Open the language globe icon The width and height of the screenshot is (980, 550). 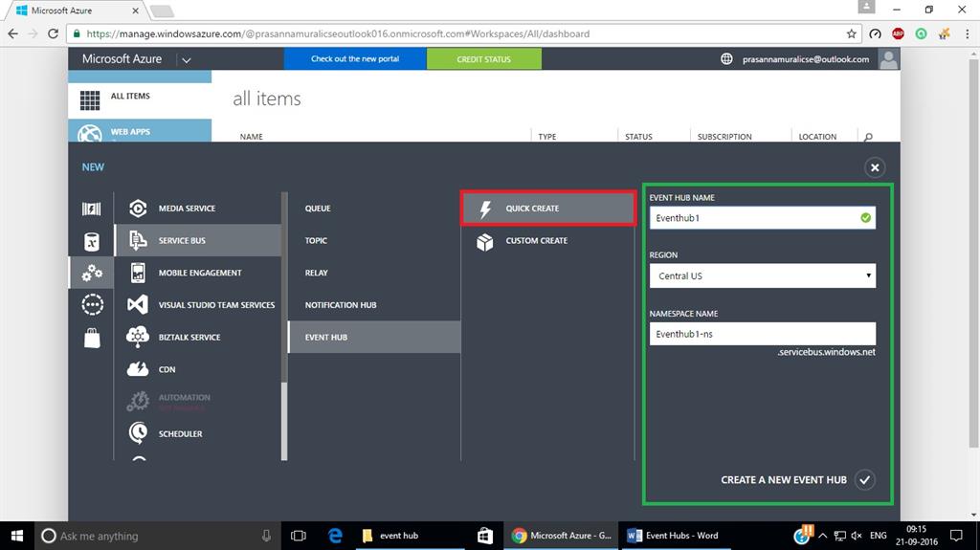coord(726,58)
